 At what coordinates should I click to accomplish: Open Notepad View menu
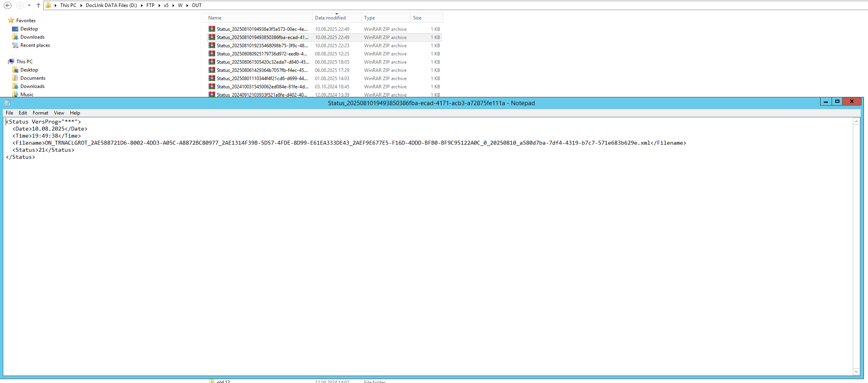pos(59,113)
